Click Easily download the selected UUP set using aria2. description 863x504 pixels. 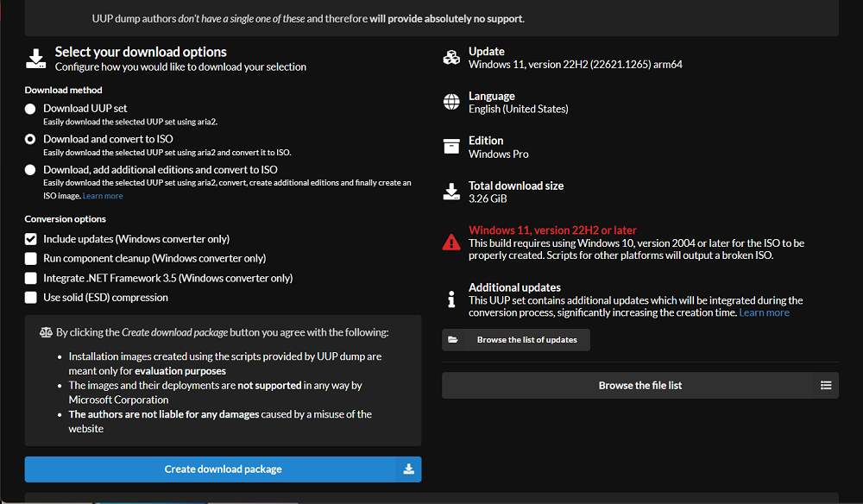[130, 122]
